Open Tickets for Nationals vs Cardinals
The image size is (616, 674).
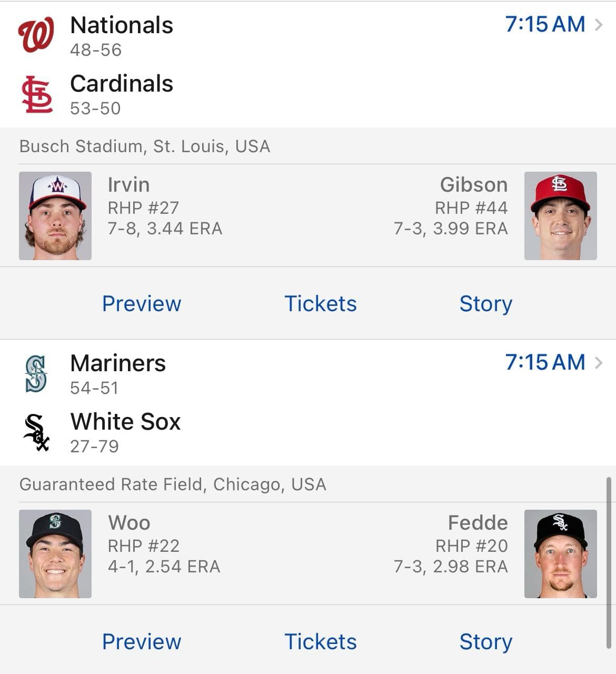[x=320, y=304]
